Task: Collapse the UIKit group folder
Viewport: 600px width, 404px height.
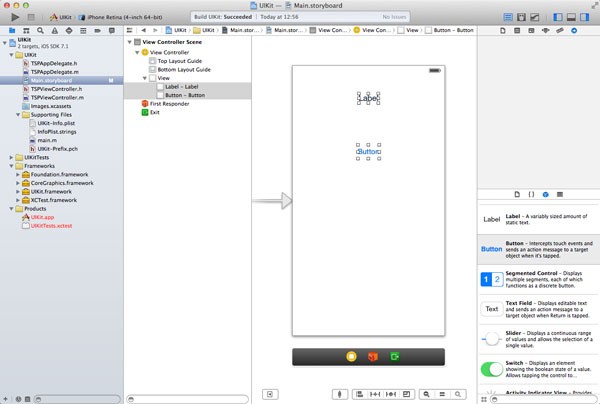Action: 11,55
